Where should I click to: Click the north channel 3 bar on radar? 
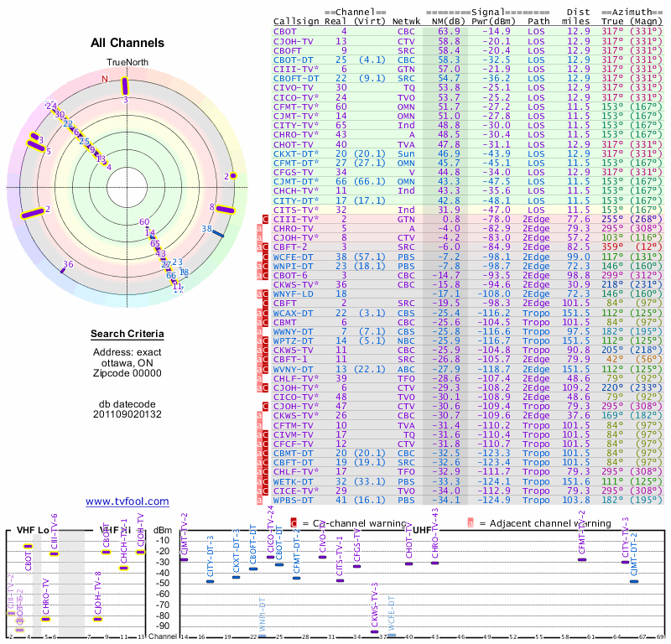(125, 86)
